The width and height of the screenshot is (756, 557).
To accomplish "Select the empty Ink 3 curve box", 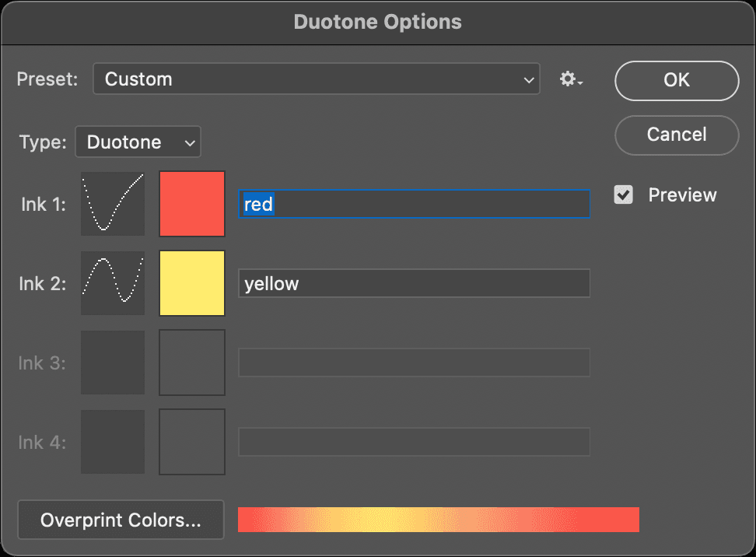I will [x=112, y=363].
